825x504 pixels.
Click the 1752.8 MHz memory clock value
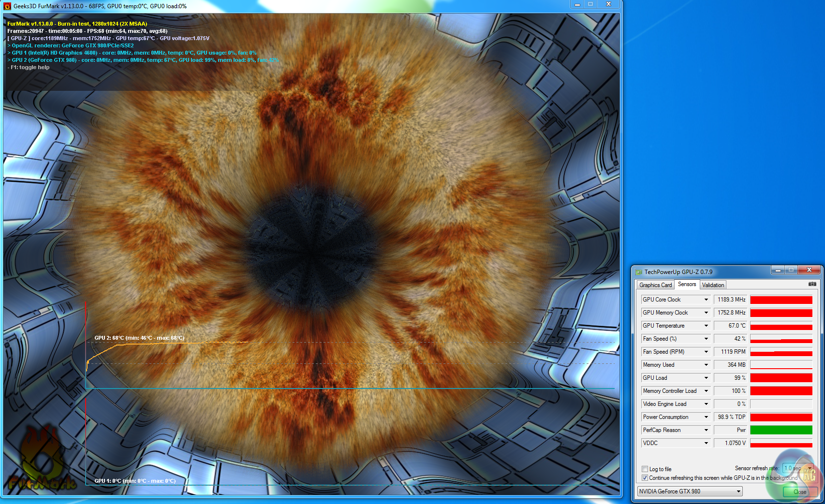coord(731,313)
